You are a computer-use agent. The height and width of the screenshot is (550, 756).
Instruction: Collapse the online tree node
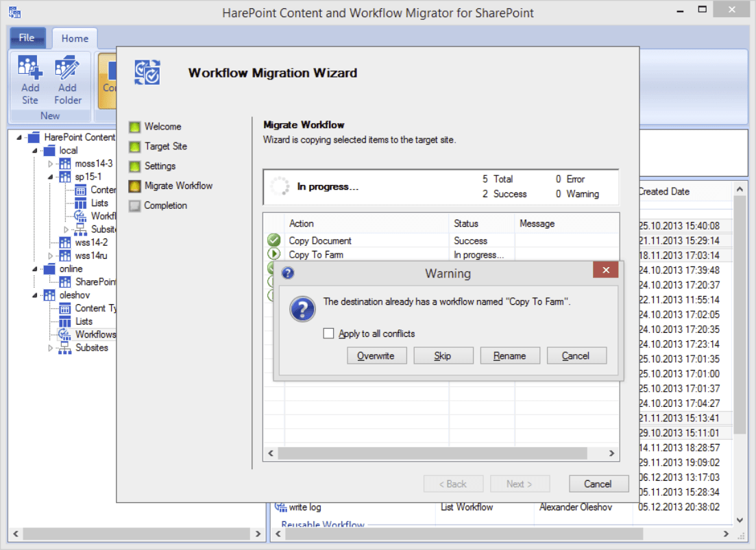click(35, 268)
